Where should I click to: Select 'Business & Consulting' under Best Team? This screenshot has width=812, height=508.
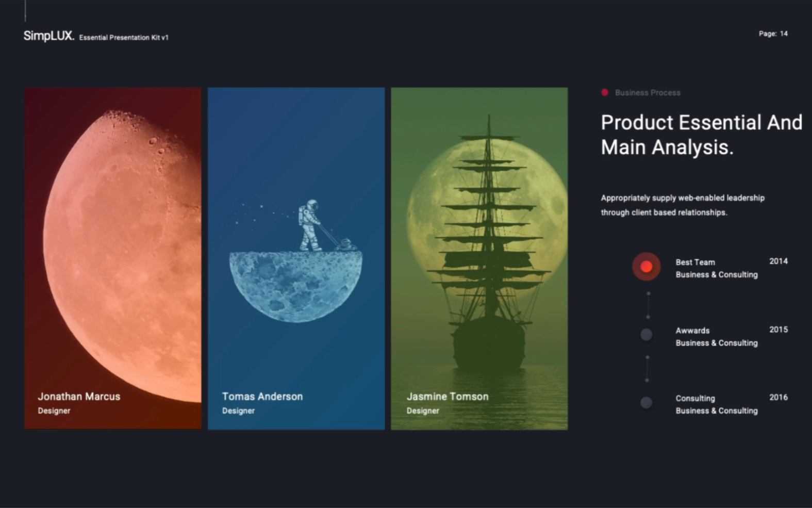(717, 275)
